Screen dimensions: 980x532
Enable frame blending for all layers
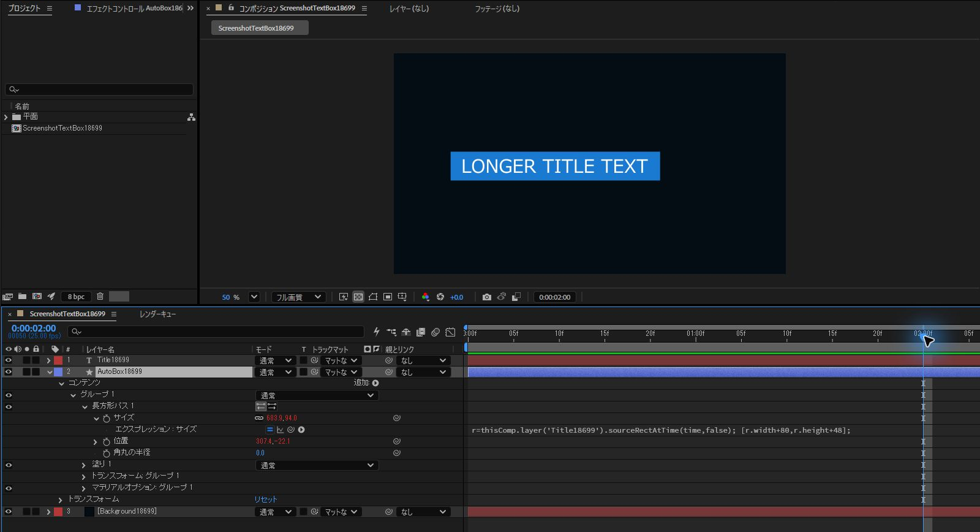click(421, 332)
